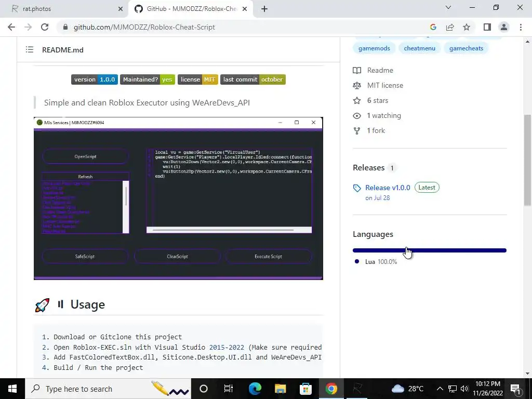Open the weather 28°C taskbar widget

(407, 389)
